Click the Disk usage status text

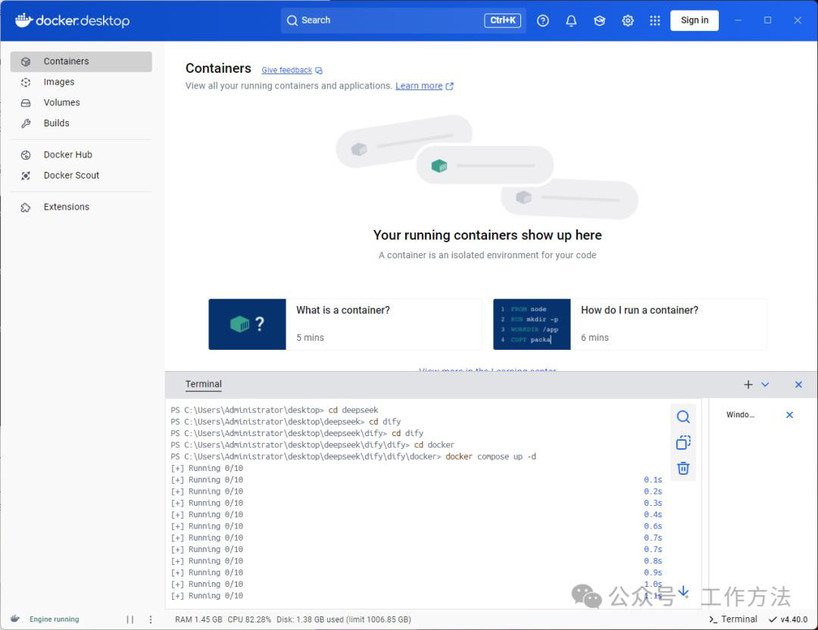[344, 620]
